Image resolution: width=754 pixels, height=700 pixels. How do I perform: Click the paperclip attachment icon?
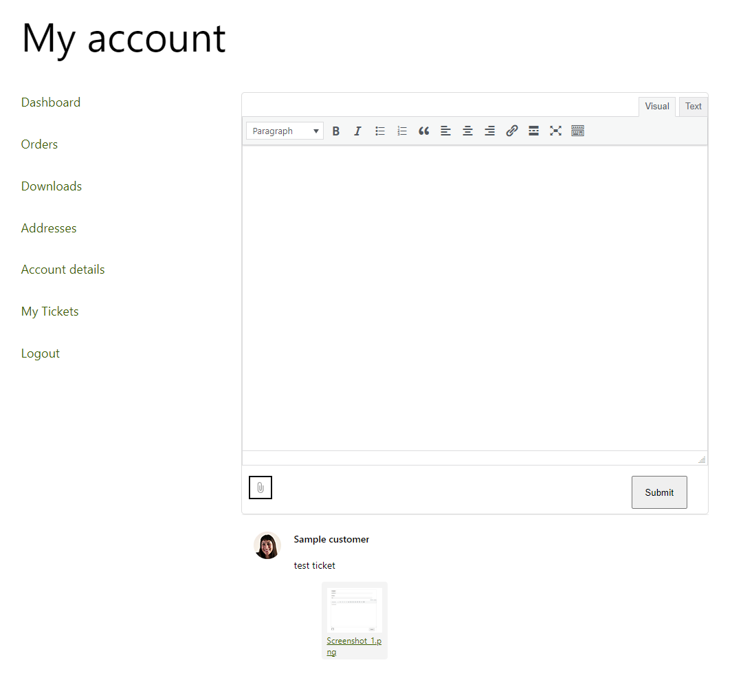pos(260,487)
